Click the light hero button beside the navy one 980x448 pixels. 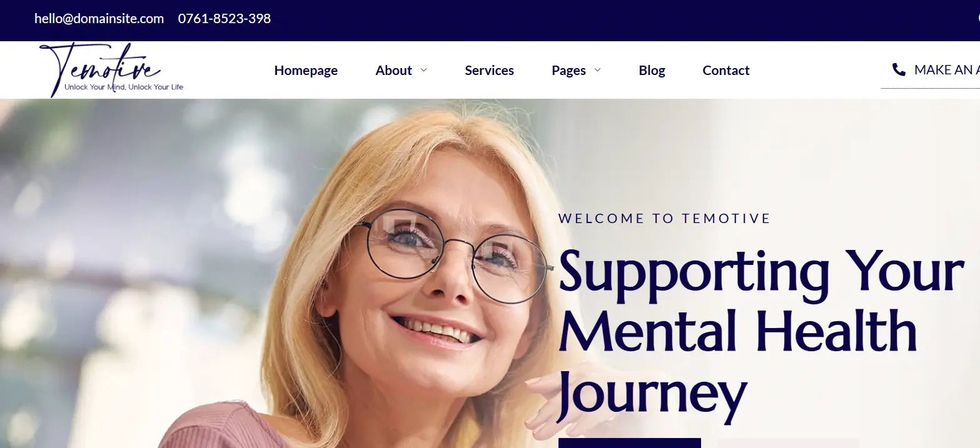[788, 443]
